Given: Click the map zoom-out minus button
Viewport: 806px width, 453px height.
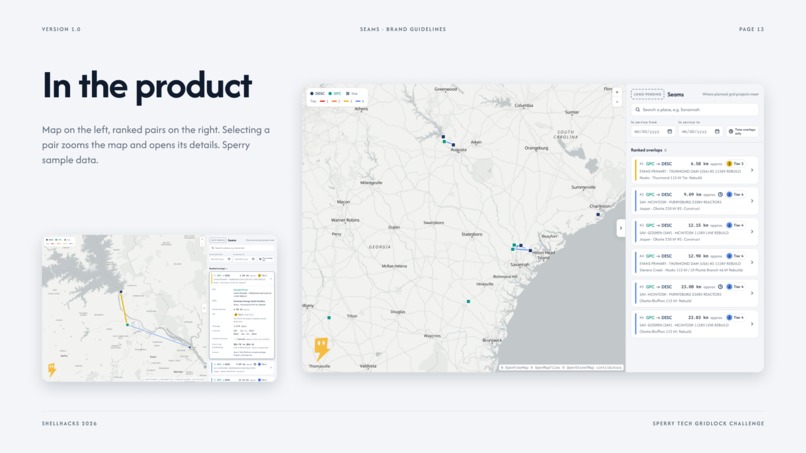Looking at the screenshot, I should click(x=617, y=102).
